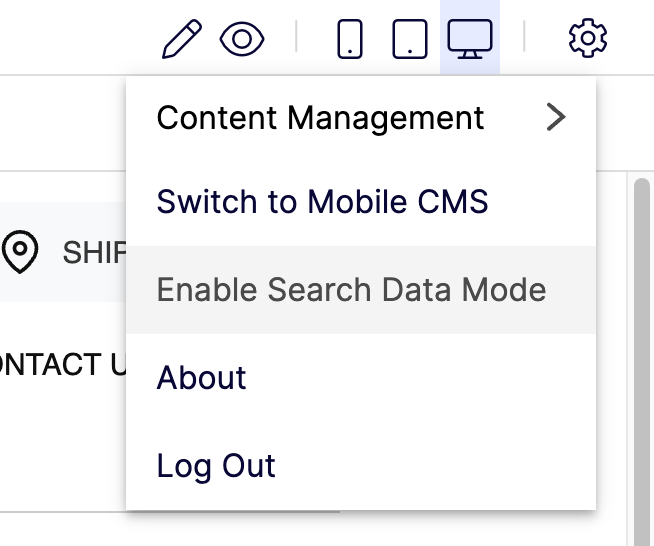The width and height of the screenshot is (654, 546).
Task: Click the location pin icon
Action: point(20,252)
